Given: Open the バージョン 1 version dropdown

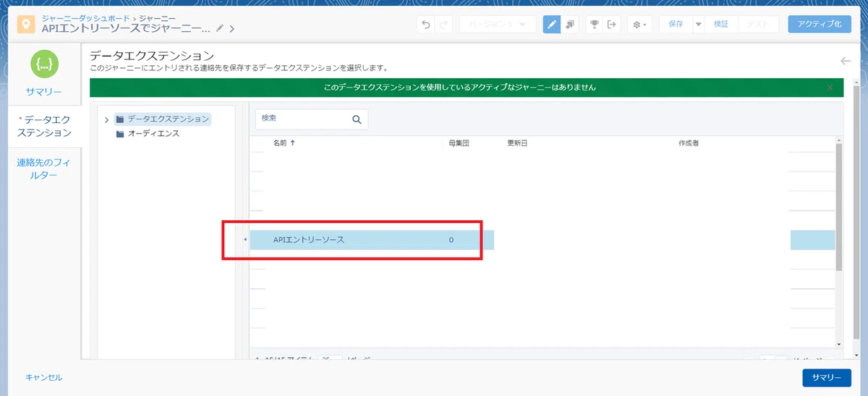Looking at the screenshot, I should pos(498,25).
